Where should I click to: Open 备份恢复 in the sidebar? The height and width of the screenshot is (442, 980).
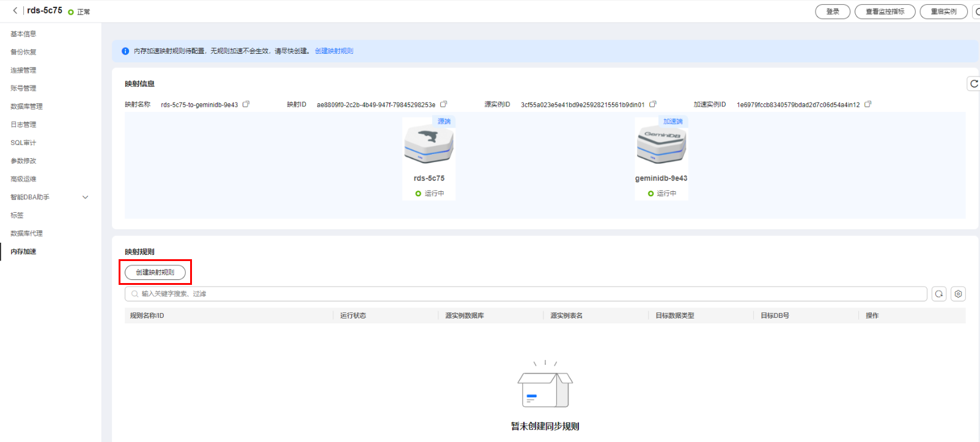click(x=23, y=52)
